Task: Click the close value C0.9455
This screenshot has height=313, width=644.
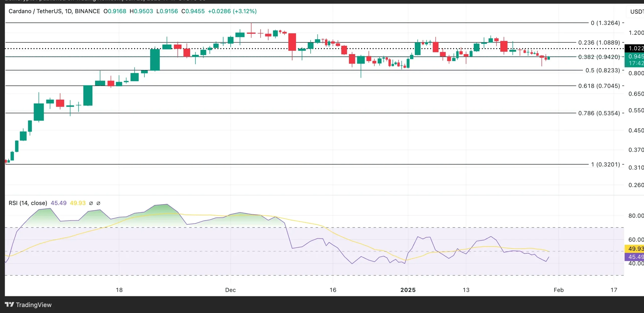Action: click(x=193, y=11)
